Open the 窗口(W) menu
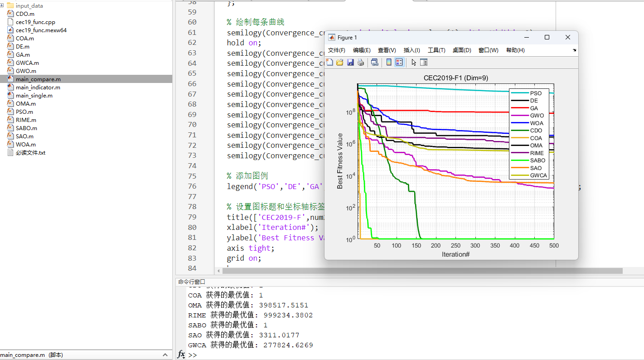The height and width of the screenshot is (360, 644). pyautogui.click(x=488, y=50)
